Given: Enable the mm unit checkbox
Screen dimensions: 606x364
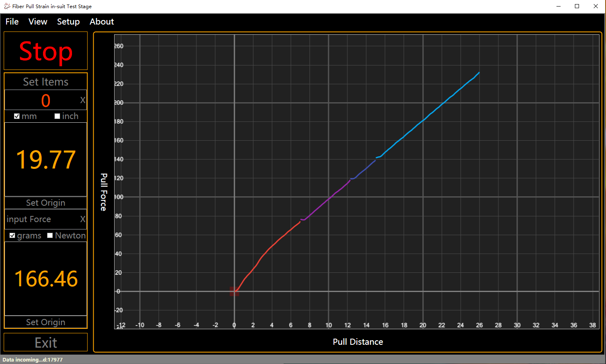Looking at the screenshot, I should coord(17,116).
